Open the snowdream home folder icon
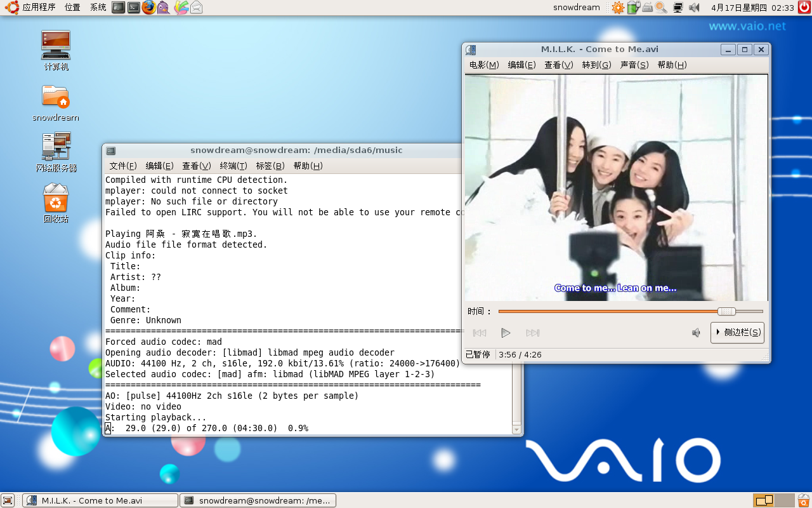812x508 pixels. tap(56, 103)
